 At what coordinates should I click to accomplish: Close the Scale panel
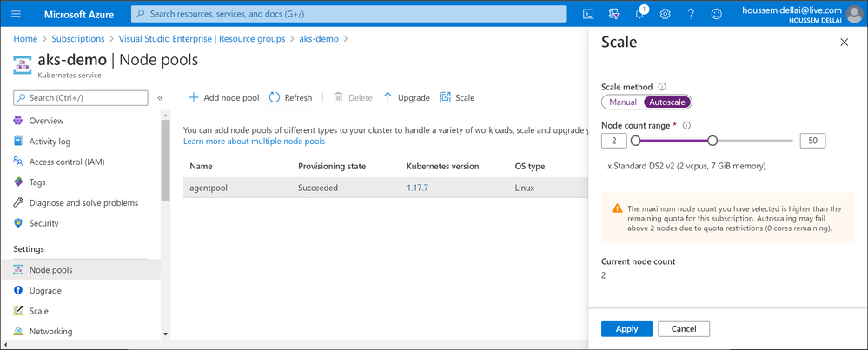coord(845,43)
